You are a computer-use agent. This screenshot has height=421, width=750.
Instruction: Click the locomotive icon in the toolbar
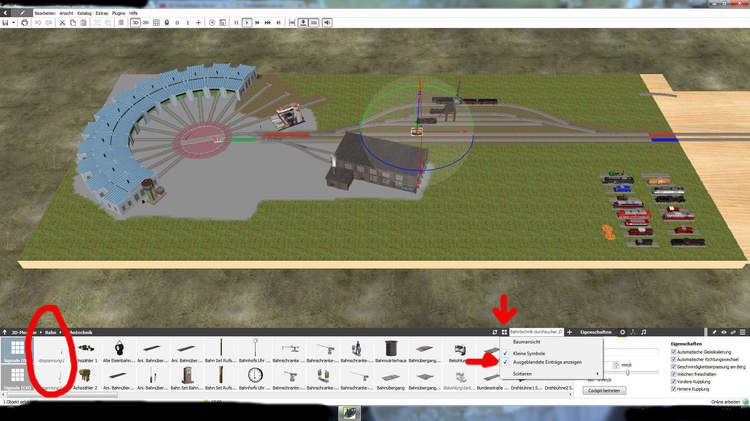tap(167, 22)
